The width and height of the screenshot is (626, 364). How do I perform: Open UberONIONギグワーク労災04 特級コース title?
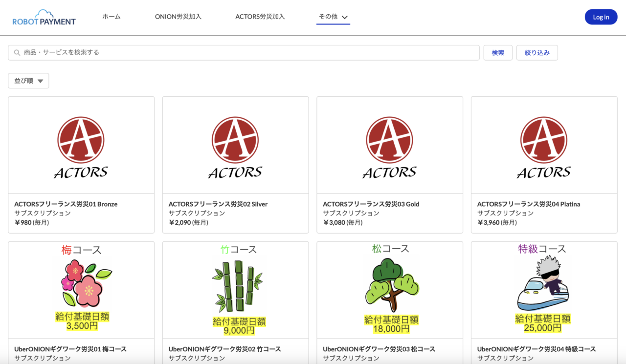(537, 349)
